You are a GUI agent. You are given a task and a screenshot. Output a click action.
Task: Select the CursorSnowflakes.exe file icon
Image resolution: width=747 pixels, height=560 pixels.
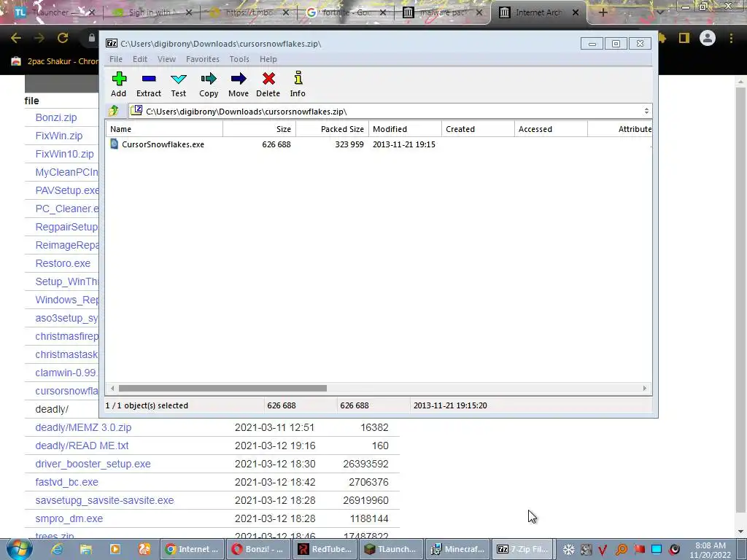point(114,144)
